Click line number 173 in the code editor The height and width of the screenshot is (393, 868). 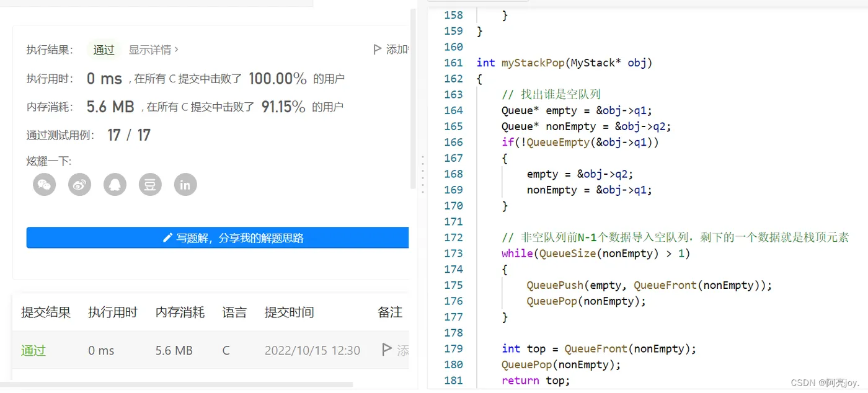(453, 253)
